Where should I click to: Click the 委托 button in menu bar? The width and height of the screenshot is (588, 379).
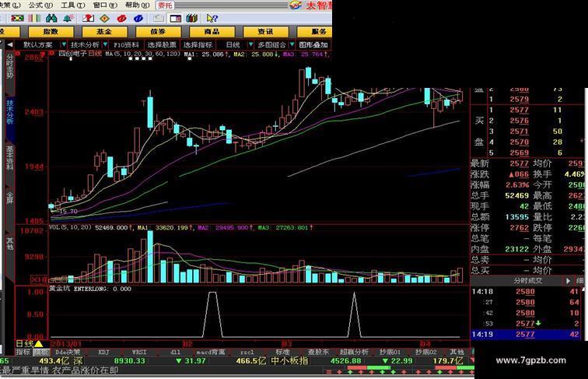tap(165, 5)
